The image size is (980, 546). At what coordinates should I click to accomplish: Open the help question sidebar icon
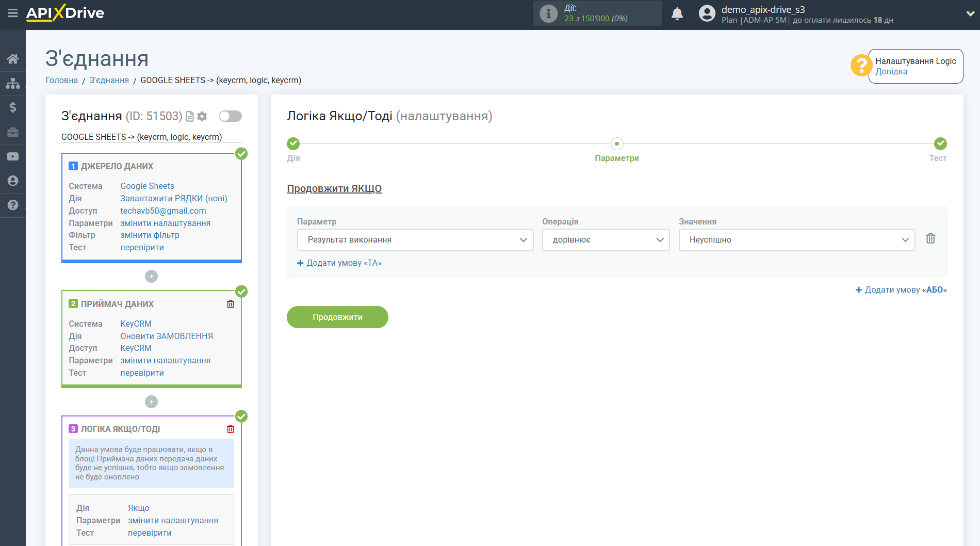[x=13, y=205]
